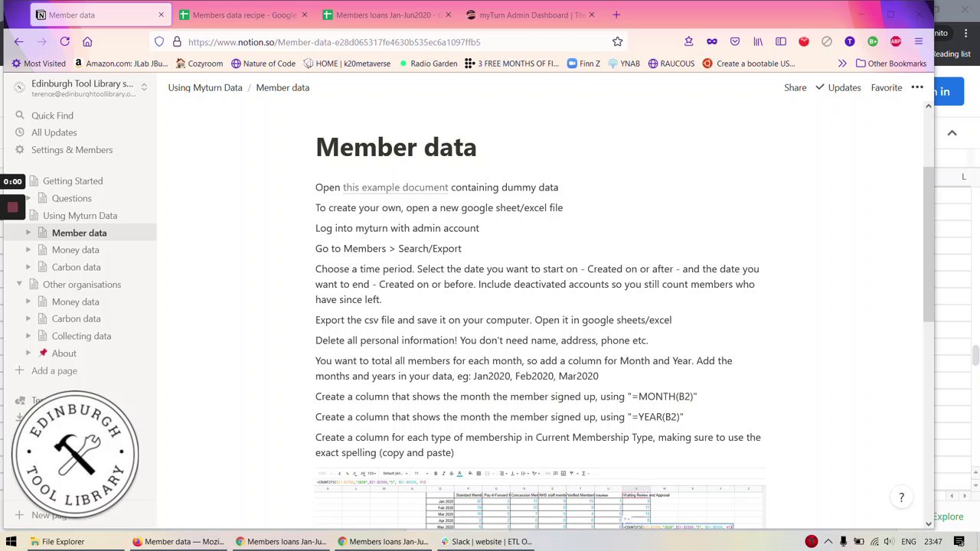Click the spreadsheet screenshot image

pyautogui.click(x=540, y=498)
